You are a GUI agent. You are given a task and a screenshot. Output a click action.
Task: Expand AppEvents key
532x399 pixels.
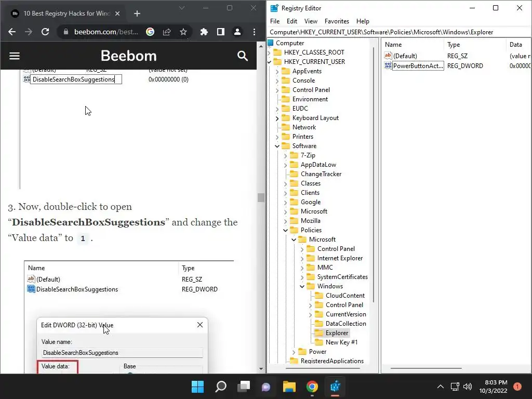pos(277,72)
